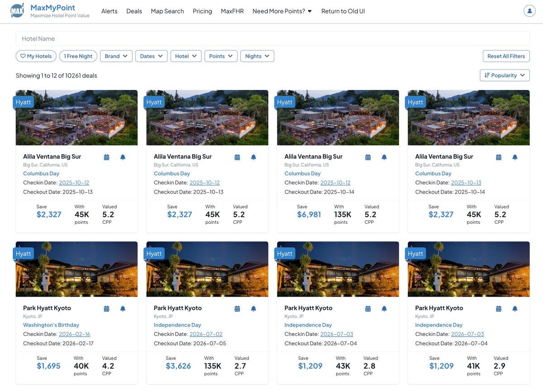Toggle the 1 Free Night filter

(x=78, y=56)
